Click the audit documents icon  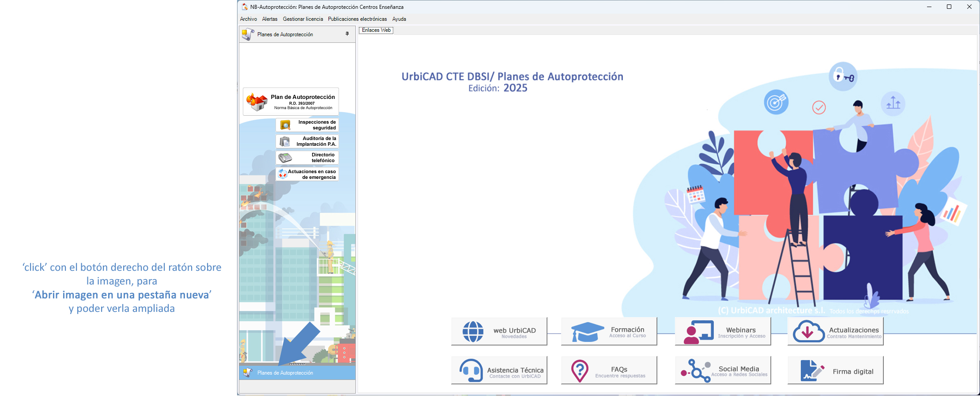pyautogui.click(x=285, y=141)
